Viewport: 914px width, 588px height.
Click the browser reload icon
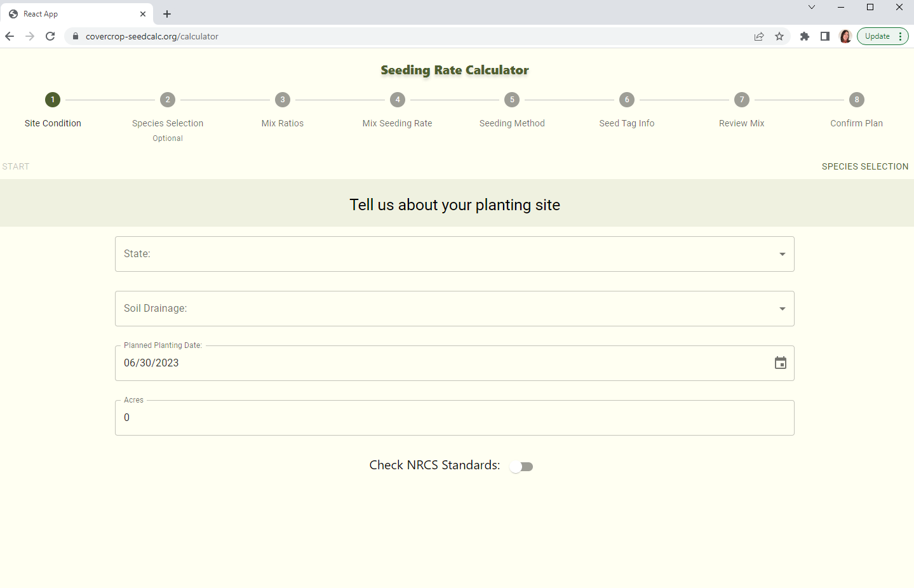[x=50, y=36]
